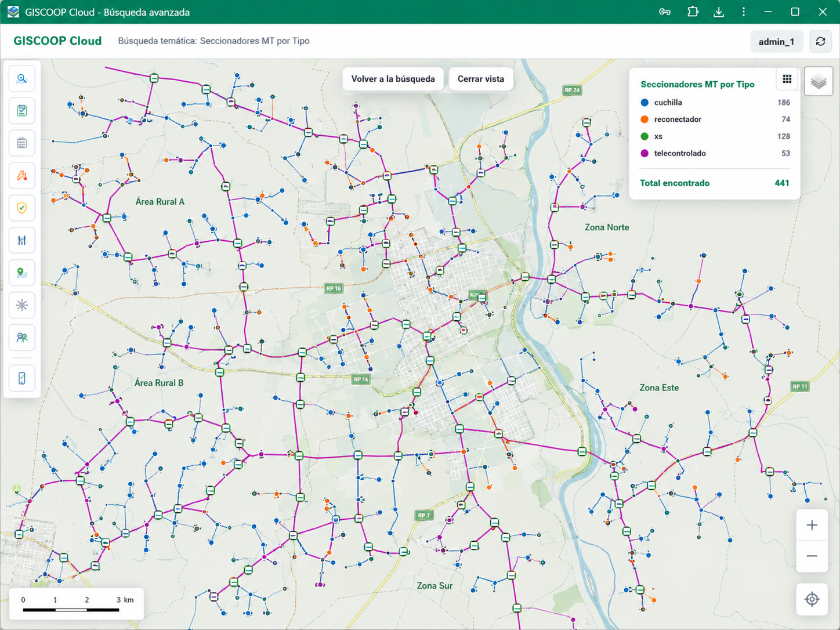Viewport: 840px width, 630px height.
Task: Click the GISCOOP app icon in the title bar
Action: pyautogui.click(x=13, y=12)
